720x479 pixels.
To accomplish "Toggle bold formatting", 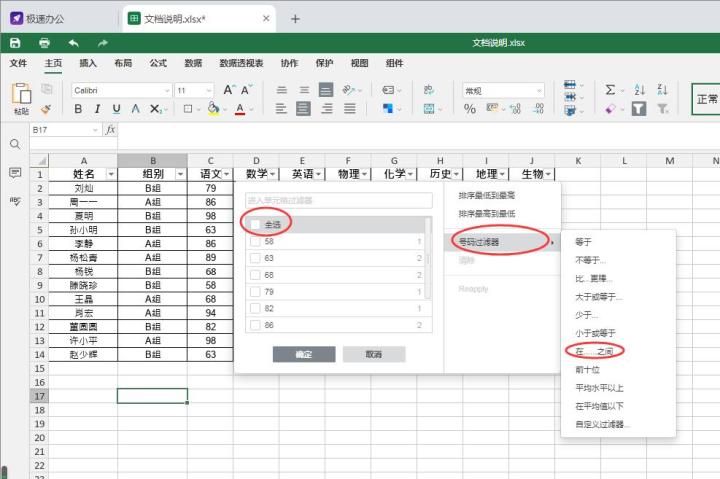I will coord(78,109).
